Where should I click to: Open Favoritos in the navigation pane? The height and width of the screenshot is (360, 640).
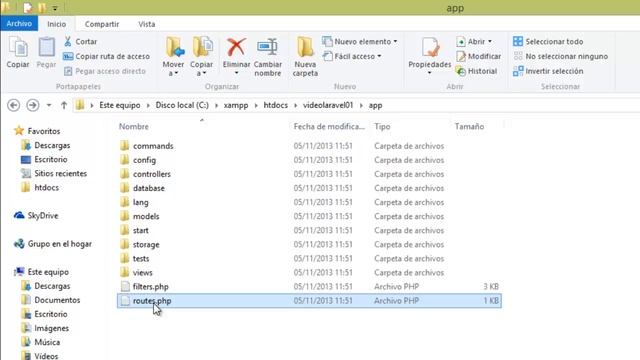point(44,131)
